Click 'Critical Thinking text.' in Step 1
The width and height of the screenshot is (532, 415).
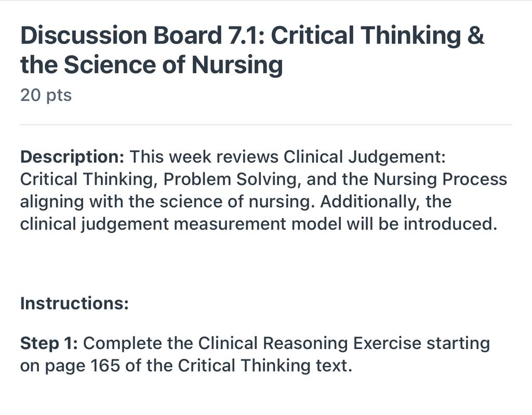(x=265, y=366)
